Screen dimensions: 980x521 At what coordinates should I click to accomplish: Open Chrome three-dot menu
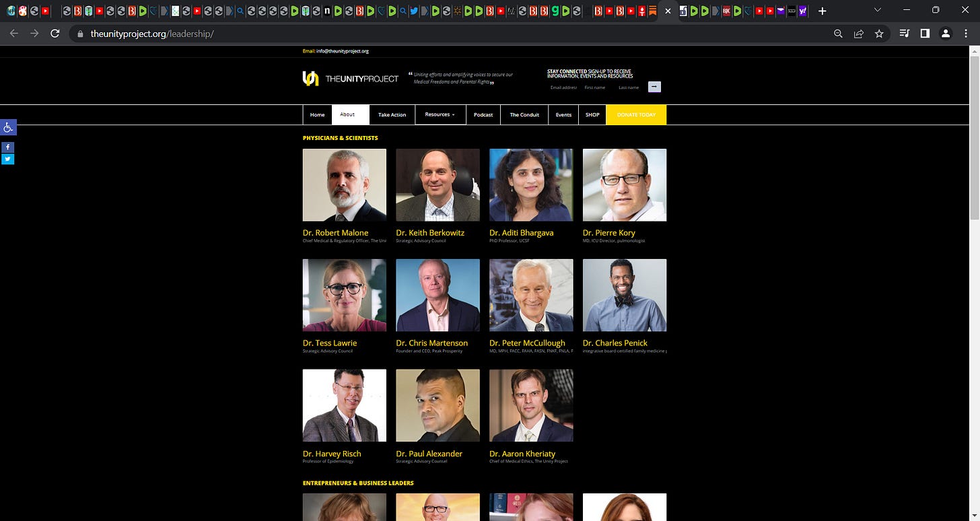pos(966,34)
